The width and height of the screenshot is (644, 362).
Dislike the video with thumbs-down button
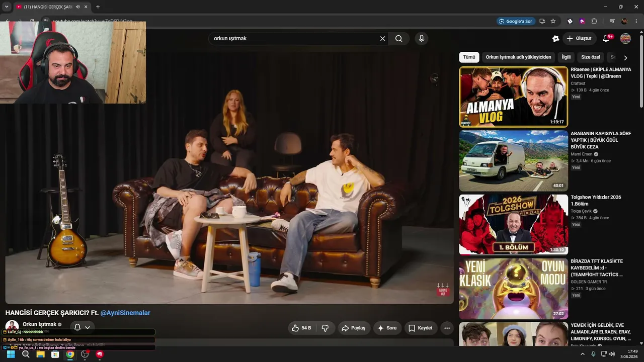click(325, 328)
